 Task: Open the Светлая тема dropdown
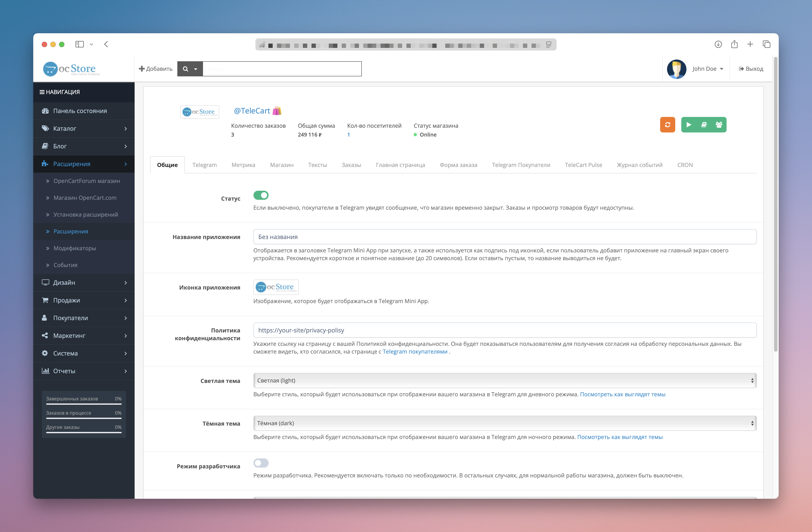coord(504,381)
